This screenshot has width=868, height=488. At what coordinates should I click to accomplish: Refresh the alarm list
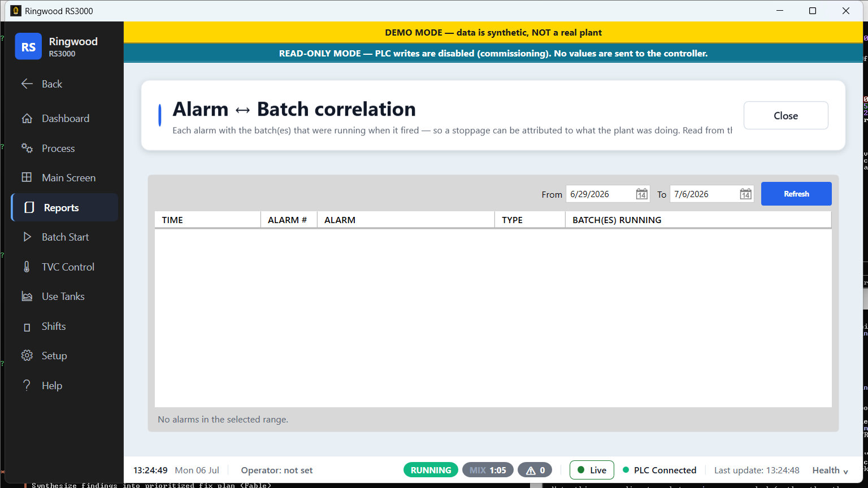click(796, 194)
